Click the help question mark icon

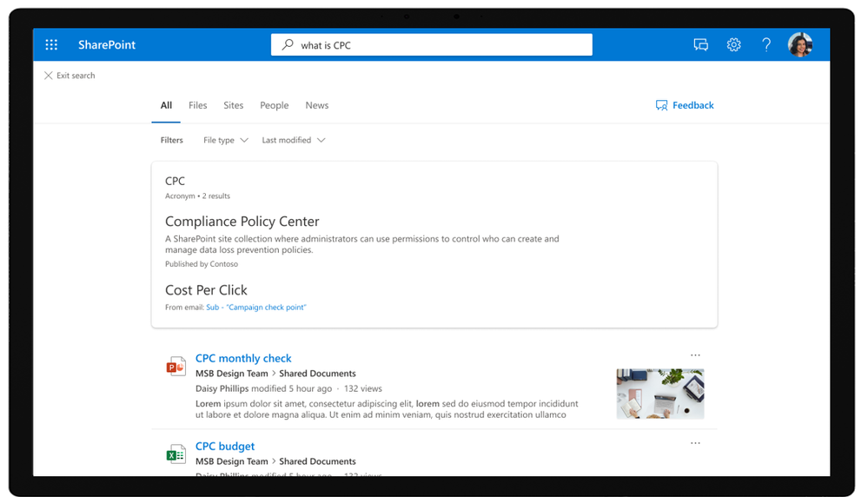(766, 45)
